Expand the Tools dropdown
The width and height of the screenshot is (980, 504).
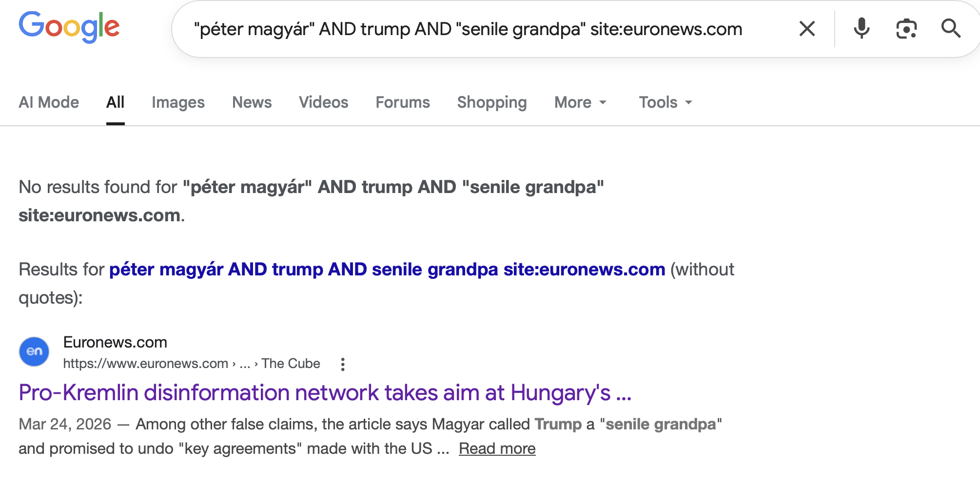pyautogui.click(x=665, y=102)
